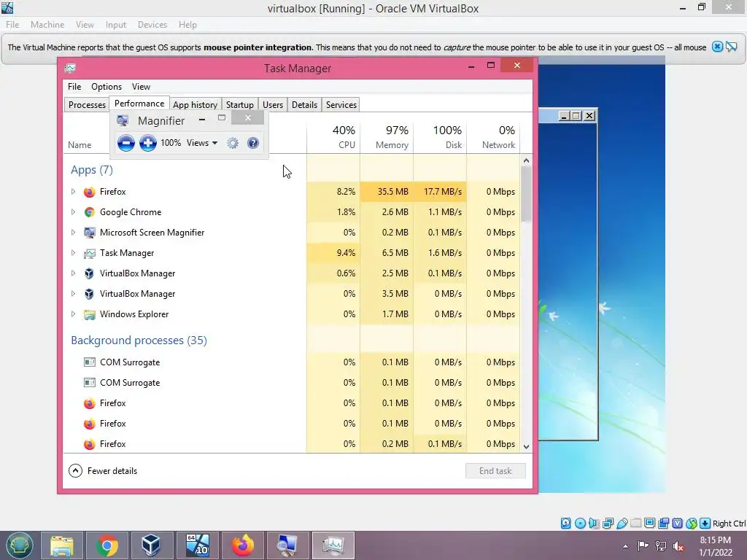
Task: Open VirtualBox Devices menu
Action: (152, 25)
